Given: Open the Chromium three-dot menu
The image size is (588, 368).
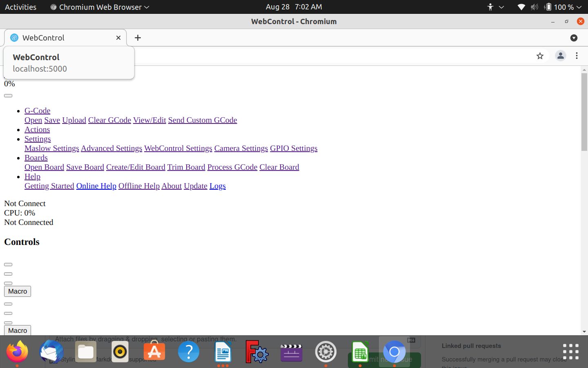Looking at the screenshot, I should (577, 56).
